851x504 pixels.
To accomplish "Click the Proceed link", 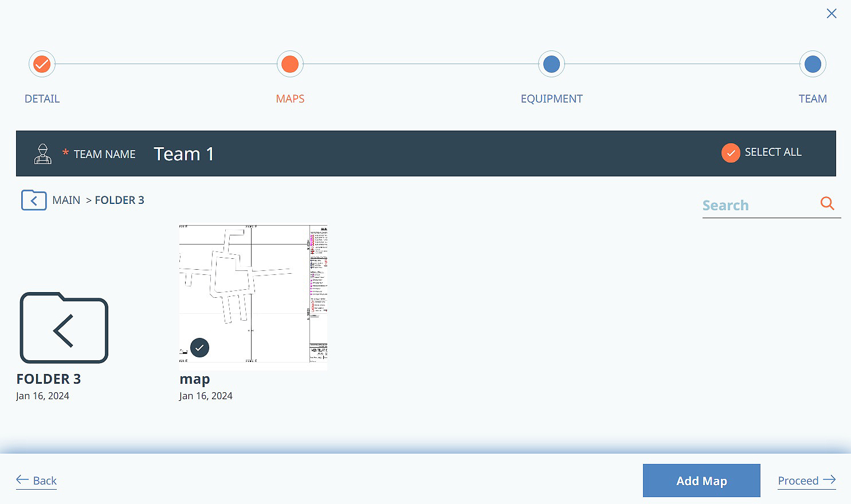I will [806, 481].
